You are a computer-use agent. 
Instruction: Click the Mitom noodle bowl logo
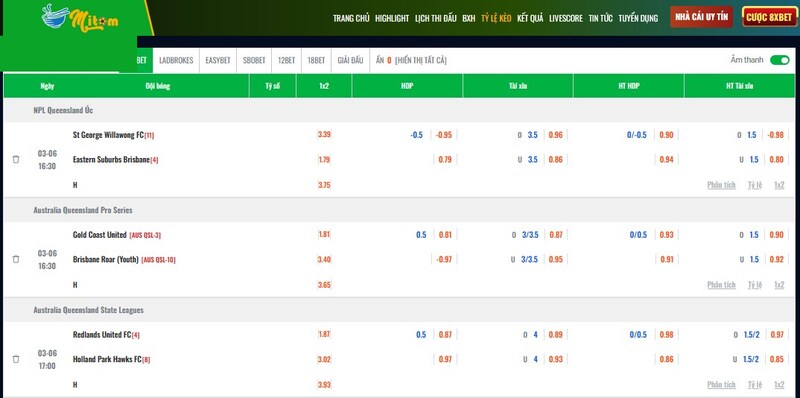click(x=80, y=18)
